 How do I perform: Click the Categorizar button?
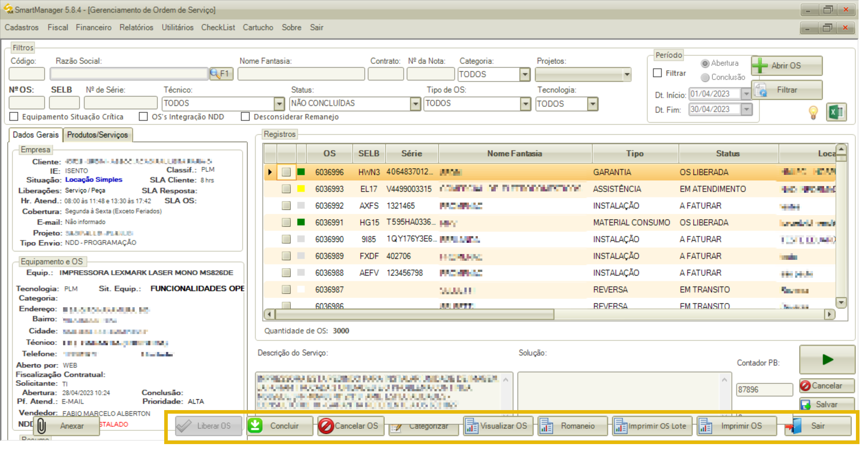[x=423, y=427]
